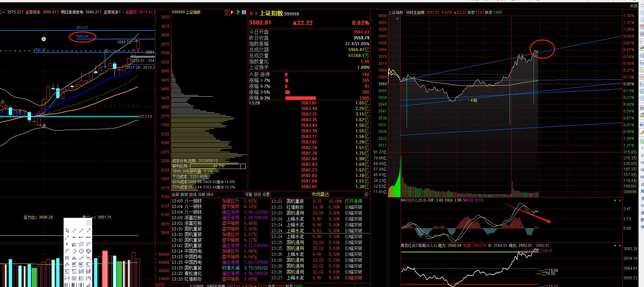Viewport: 644px width, 287px height.
Task: Click the 3588.44 price line label
Action: tap(82, 37)
